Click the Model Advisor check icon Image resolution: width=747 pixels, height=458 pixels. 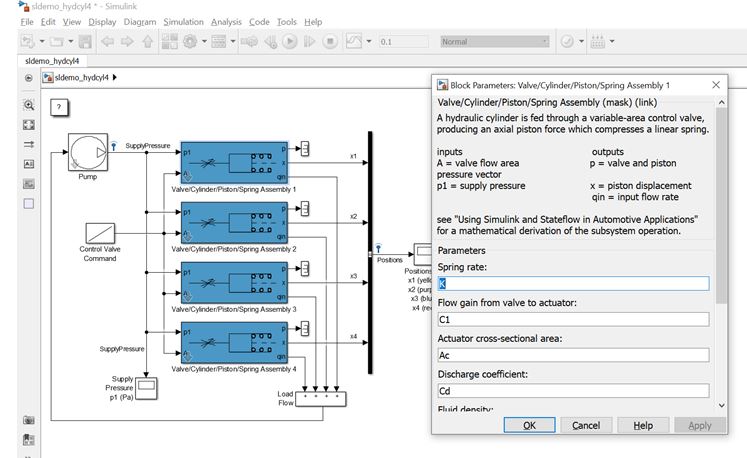(567, 41)
